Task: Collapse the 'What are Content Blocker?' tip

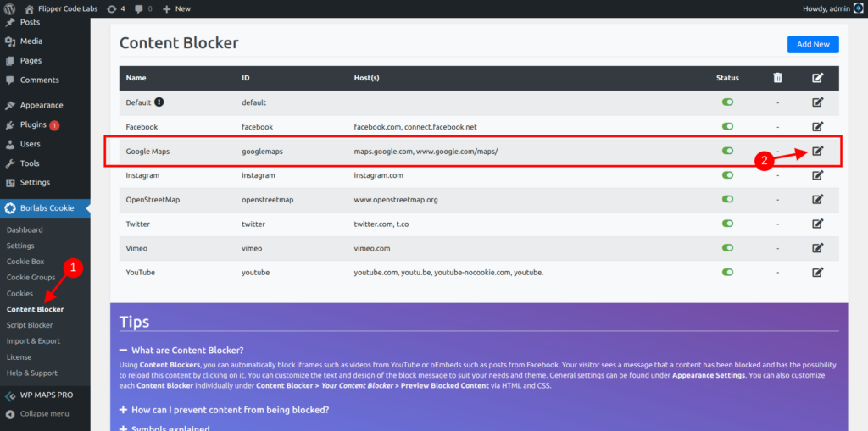Action: [x=181, y=351]
